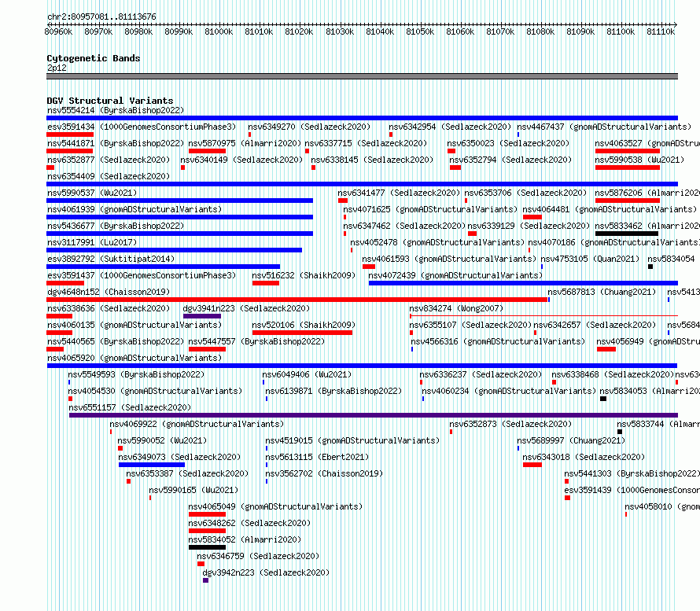Viewport: 700px width, 611px height.
Task: Select nsv6338636 (Sedlazeck2020) label
Action: click(109, 308)
